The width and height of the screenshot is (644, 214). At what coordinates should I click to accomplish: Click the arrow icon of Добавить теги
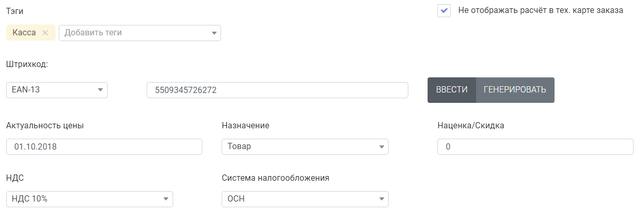click(x=214, y=33)
